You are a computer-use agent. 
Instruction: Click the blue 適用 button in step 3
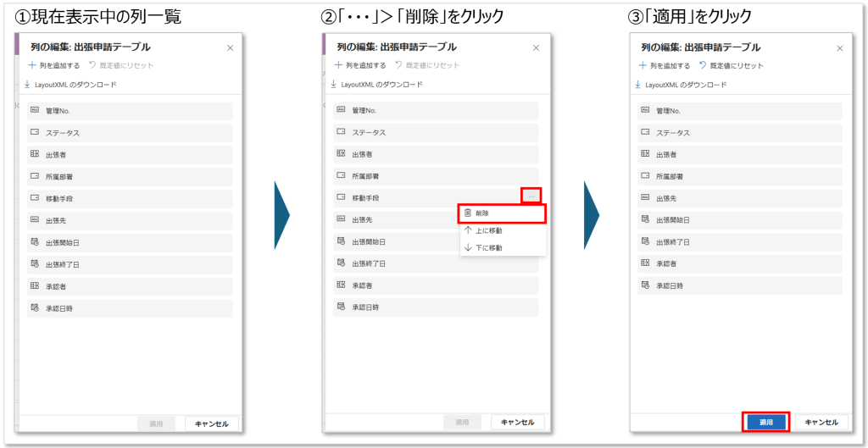[766, 422]
